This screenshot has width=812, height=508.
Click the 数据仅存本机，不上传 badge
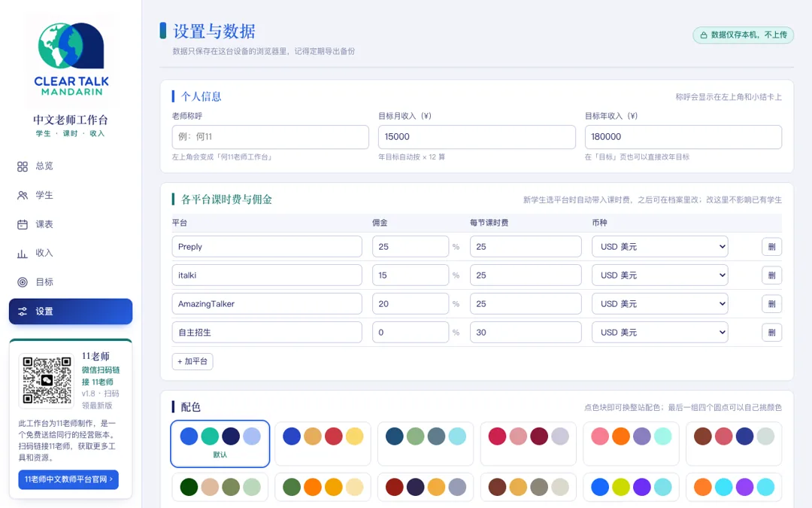coord(743,35)
